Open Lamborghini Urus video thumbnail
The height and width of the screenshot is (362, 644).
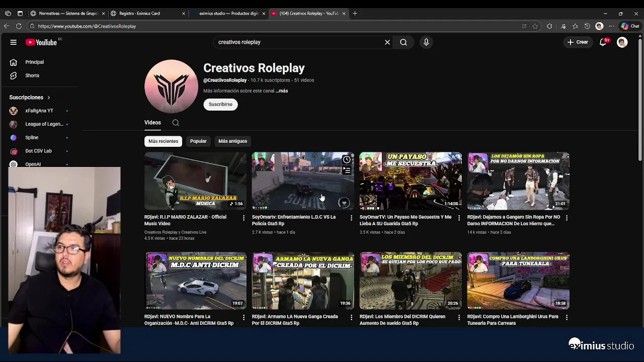(x=518, y=281)
